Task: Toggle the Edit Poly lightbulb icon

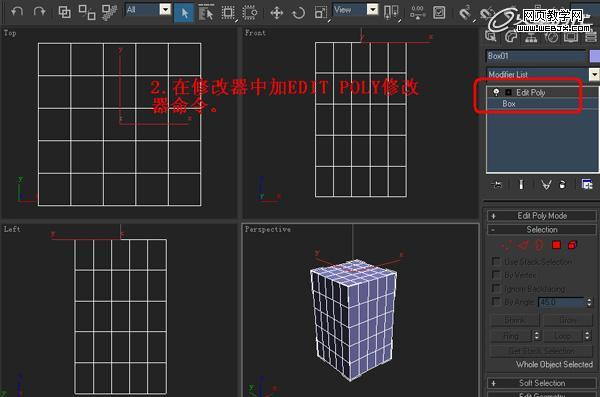Action: [x=496, y=92]
